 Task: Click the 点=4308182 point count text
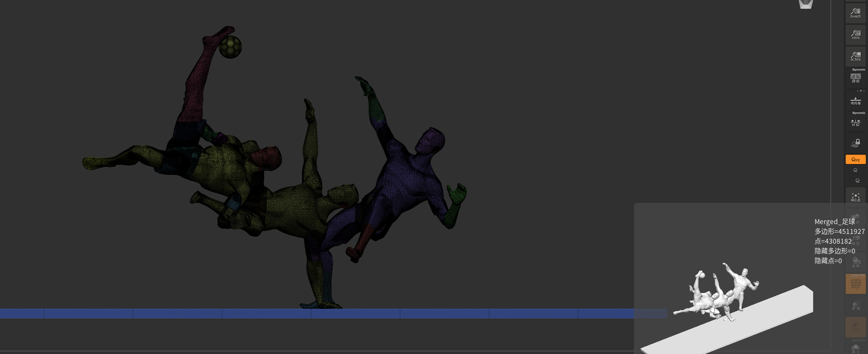tap(833, 241)
